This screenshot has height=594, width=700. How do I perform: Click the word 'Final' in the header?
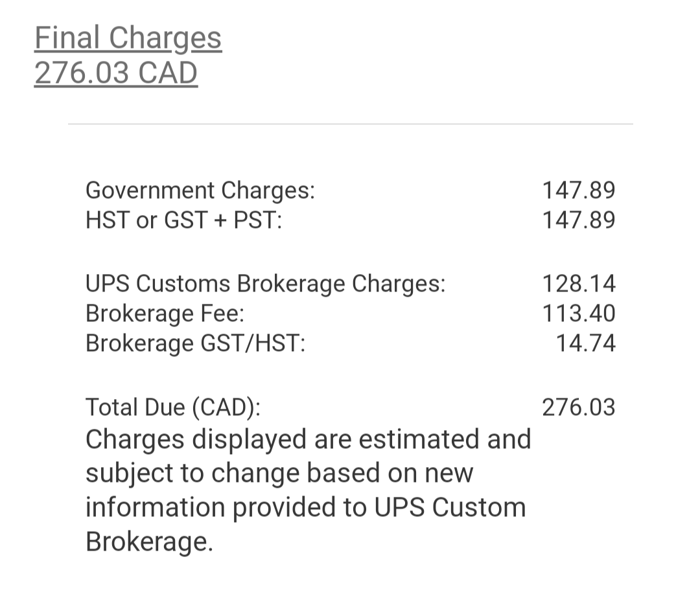[x=67, y=38]
